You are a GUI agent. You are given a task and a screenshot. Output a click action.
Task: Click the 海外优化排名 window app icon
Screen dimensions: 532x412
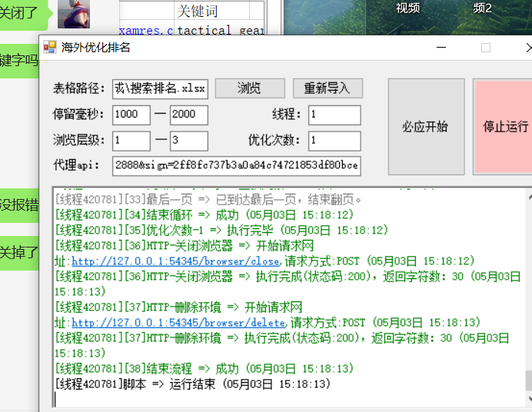pos(50,47)
